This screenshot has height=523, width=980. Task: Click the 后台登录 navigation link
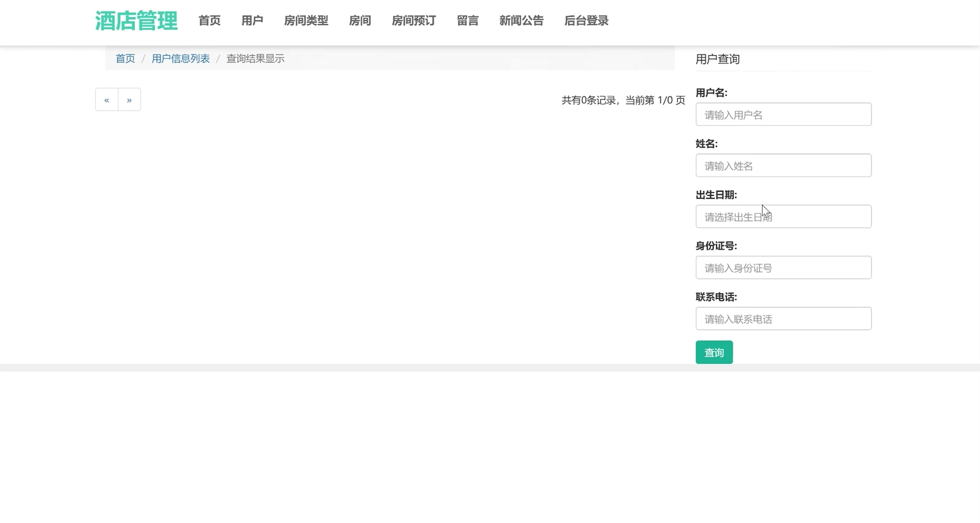tap(586, 20)
